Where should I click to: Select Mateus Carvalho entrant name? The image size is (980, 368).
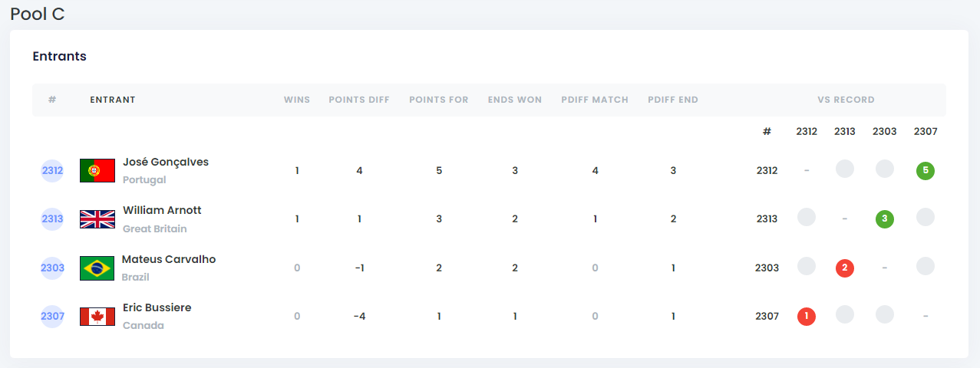[x=169, y=259]
